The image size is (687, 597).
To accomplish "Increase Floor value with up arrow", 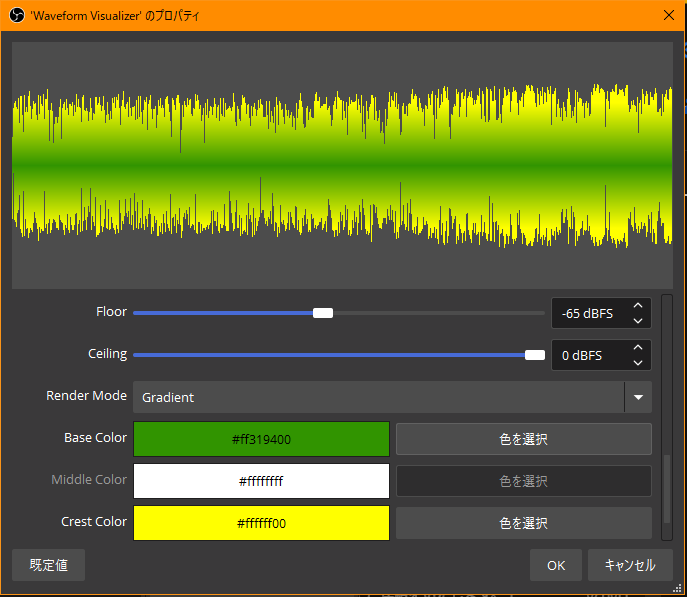I will [637, 306].
